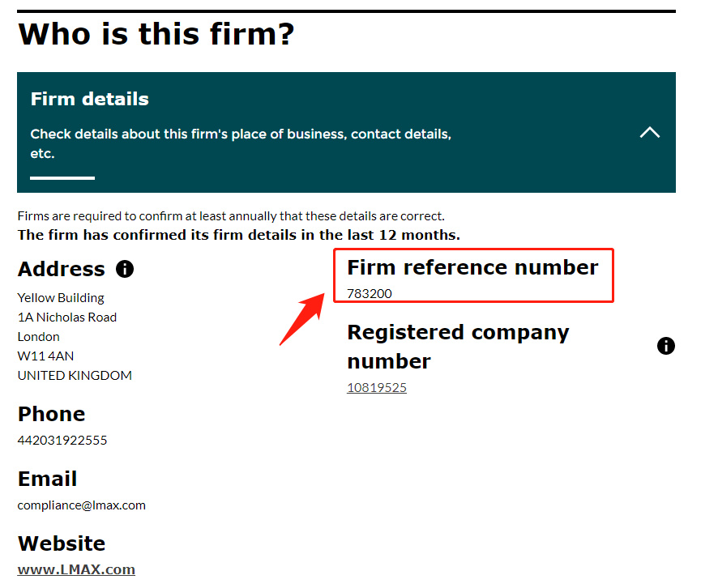Click phone number 442031922555

tap(62, 441)
